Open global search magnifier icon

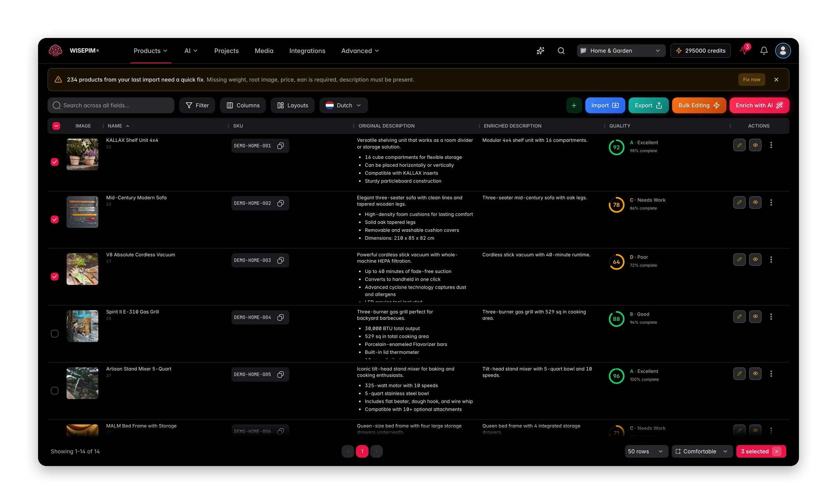click(x=561, y=51)
